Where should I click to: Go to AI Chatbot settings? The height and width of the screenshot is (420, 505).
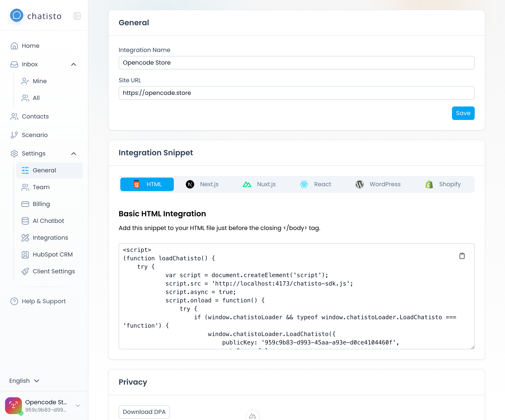coord(48,221)
